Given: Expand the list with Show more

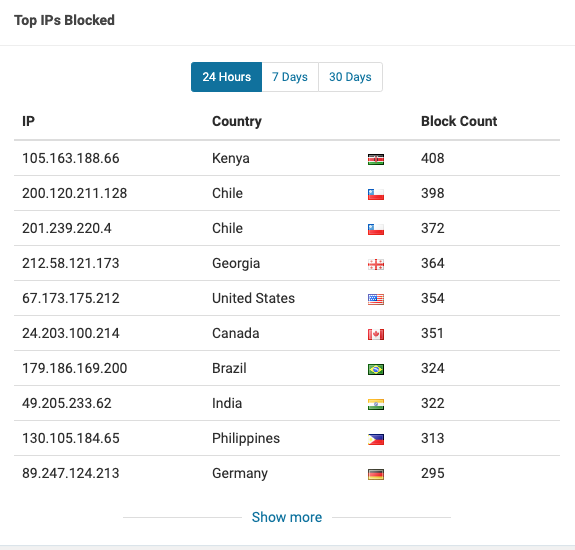Looking at the screenshot, I should 287,517.
